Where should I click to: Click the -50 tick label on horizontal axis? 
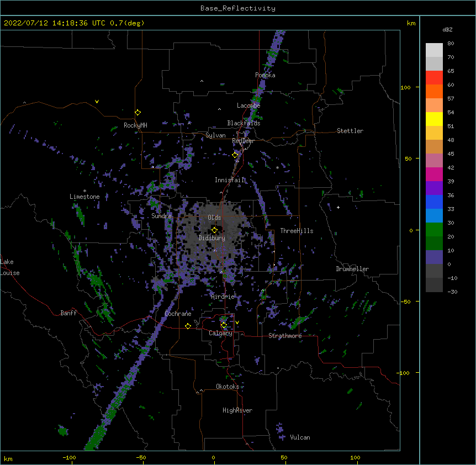[x=141, y=458]
